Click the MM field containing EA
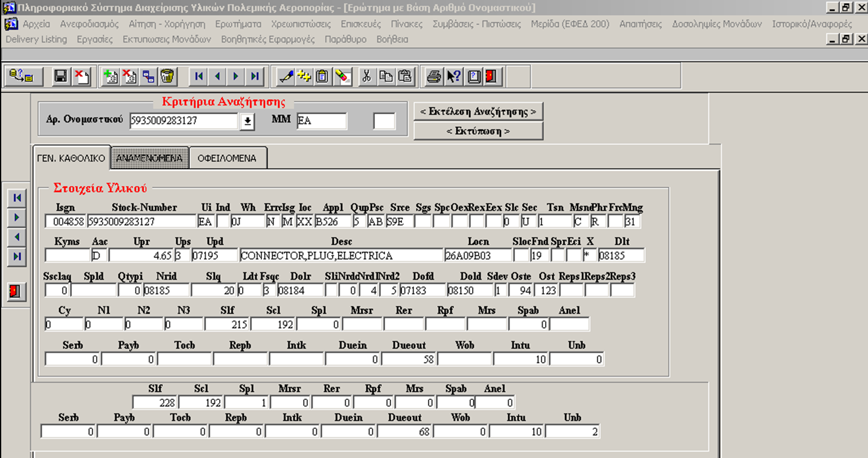The image size is (868, 458). (322, 121)
